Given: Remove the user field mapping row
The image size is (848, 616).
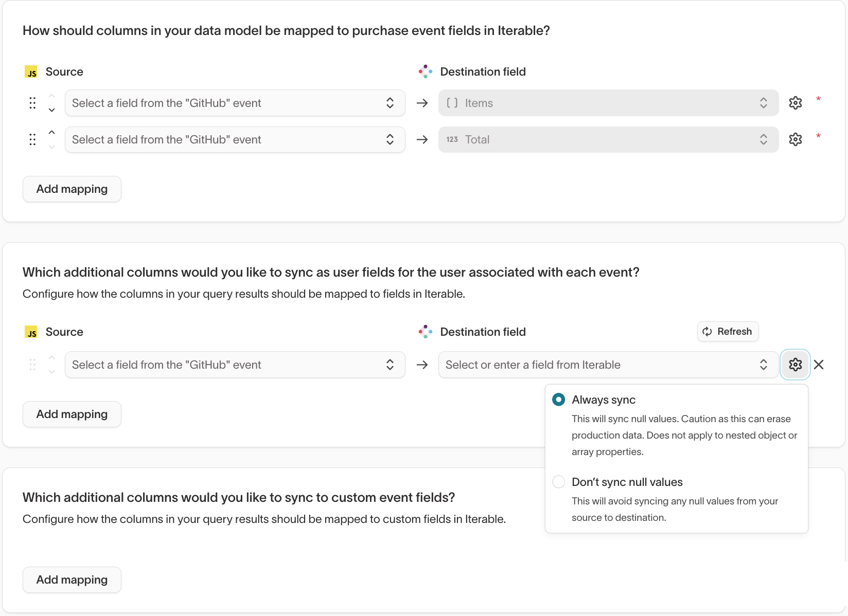Looking at the screenshot, I should [819, 365].
